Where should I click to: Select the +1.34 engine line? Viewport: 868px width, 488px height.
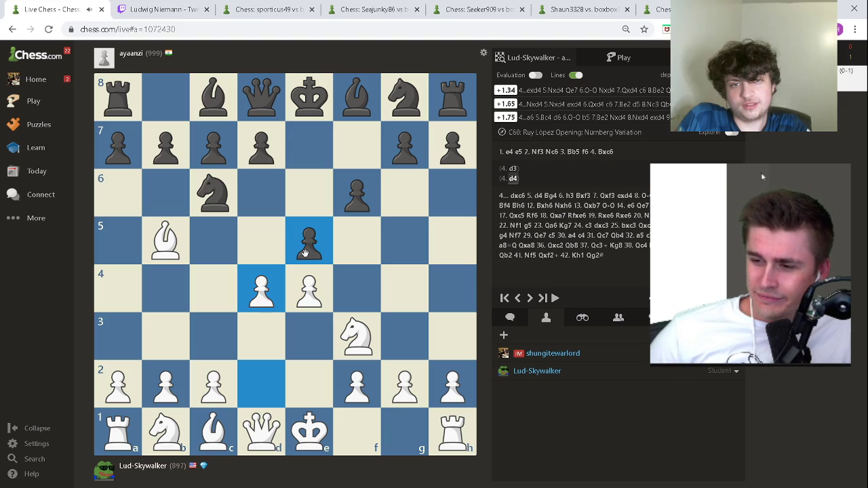(x=507, y=90)
